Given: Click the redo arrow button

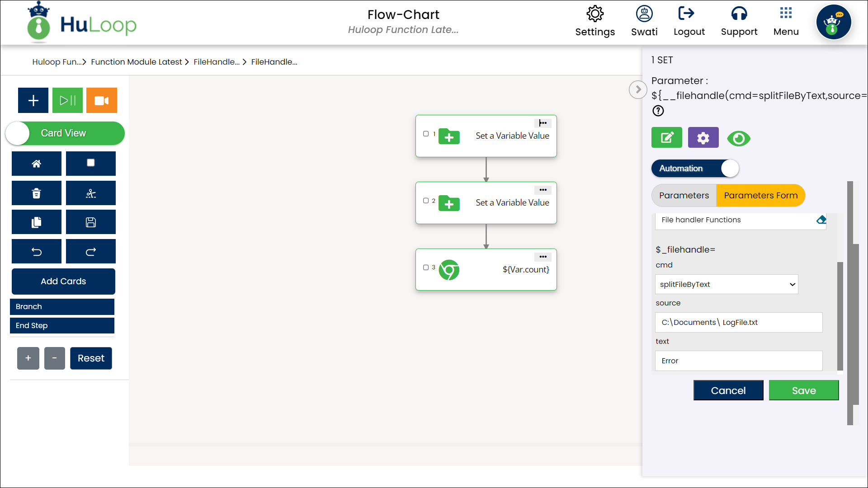Looking at the screenshot, I should [91, 252].
